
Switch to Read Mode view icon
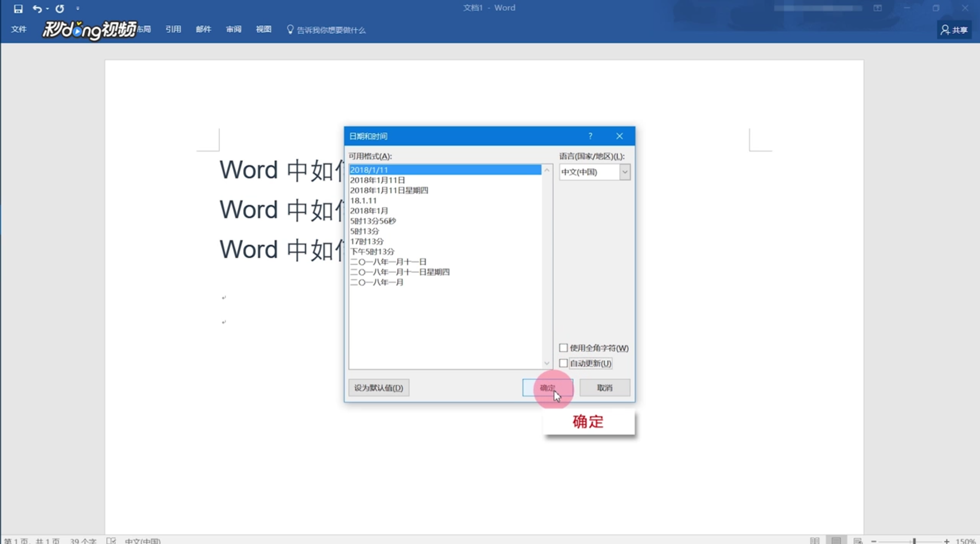pos(815,540)
